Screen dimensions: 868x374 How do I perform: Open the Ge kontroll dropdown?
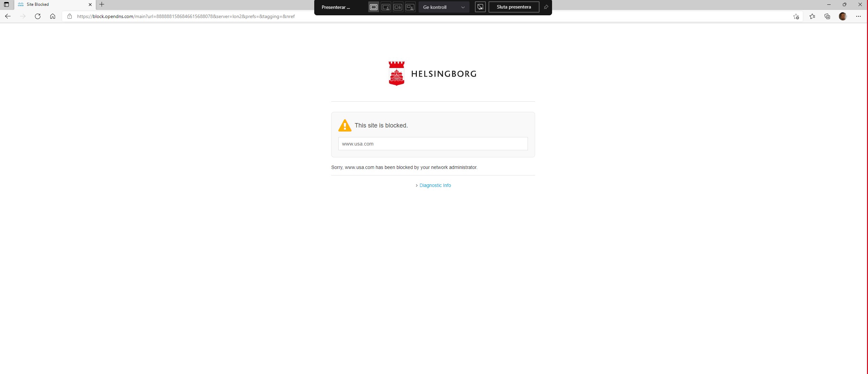point(444,7)
